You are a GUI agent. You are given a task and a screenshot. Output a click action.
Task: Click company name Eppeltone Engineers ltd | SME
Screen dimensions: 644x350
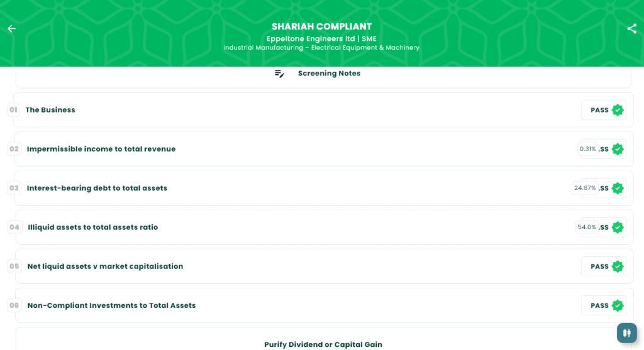click(x=321, y=38)
